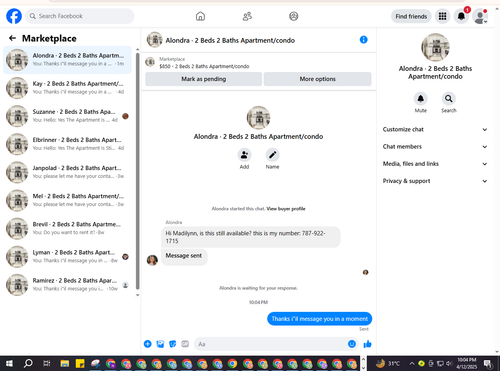500x371 pixels.
Task: Open the emoji picker
Action: click(x=352, y=344)
